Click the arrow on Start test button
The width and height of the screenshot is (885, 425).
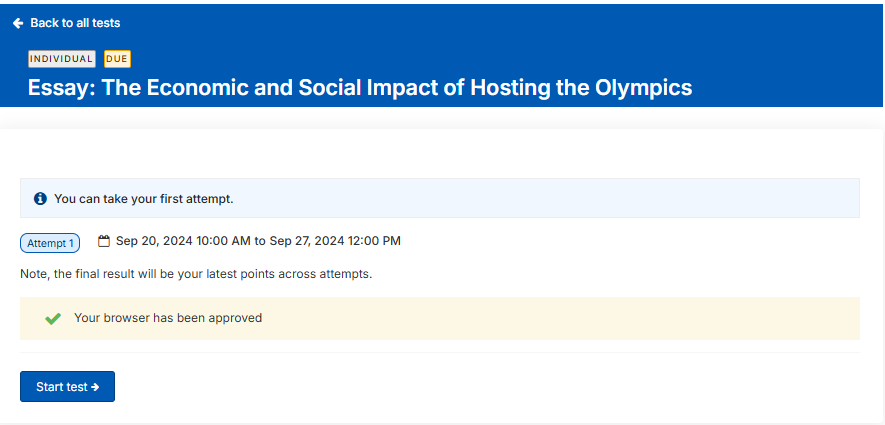tap(95, 387)
